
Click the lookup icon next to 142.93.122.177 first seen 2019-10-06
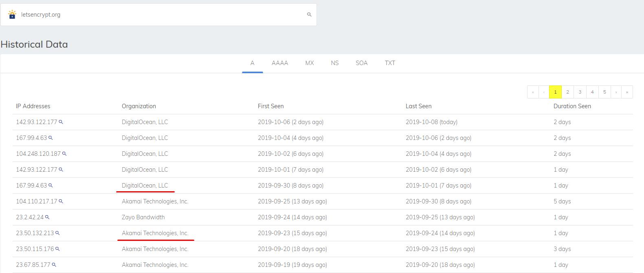[61, 122]
